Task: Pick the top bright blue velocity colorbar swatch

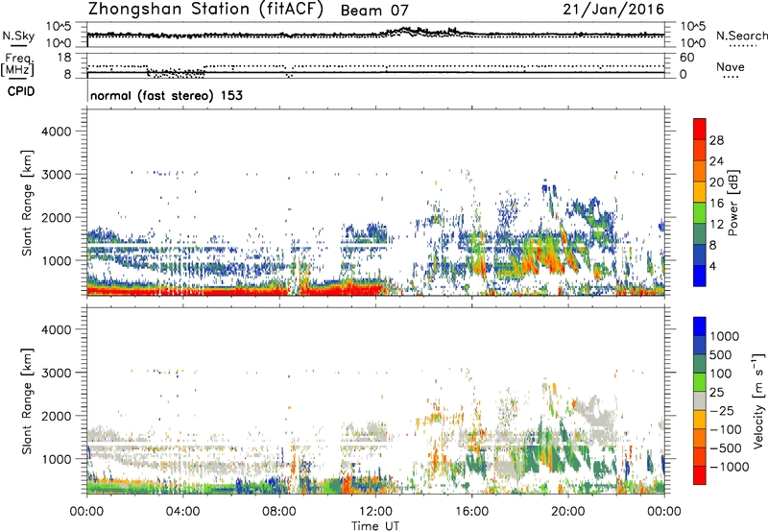Action: coord(700,326)
